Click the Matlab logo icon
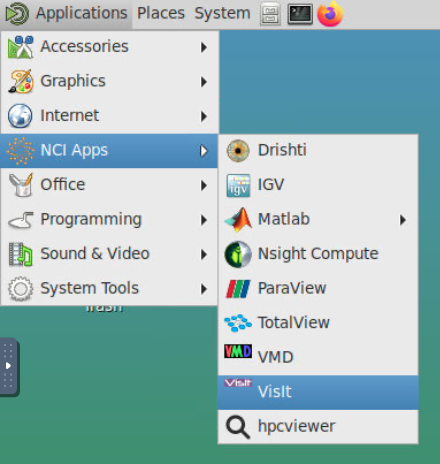440x464 pixels. tap(238, 220)
